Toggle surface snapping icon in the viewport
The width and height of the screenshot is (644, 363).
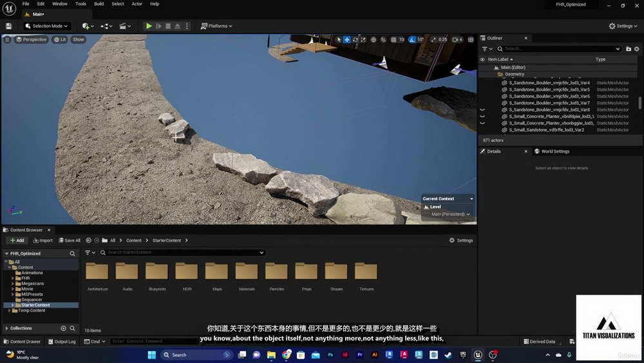click(x=383, y=39)
